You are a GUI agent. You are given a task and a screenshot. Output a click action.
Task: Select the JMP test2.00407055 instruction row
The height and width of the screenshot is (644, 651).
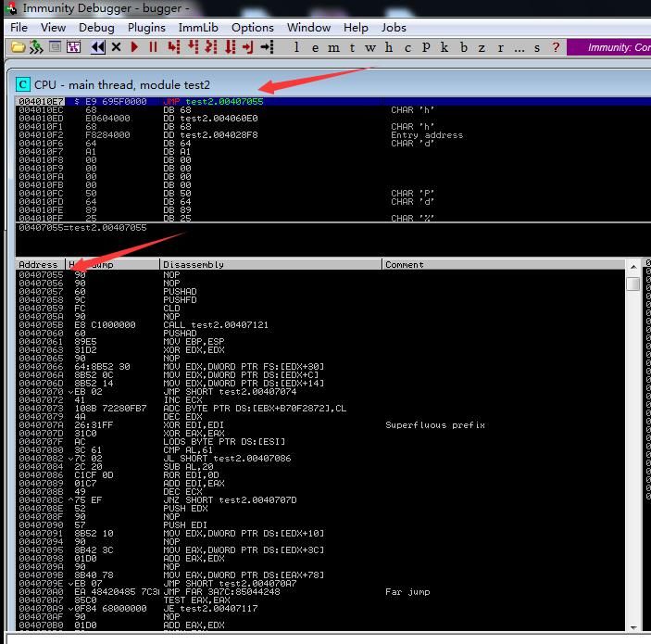pos(333,101)
